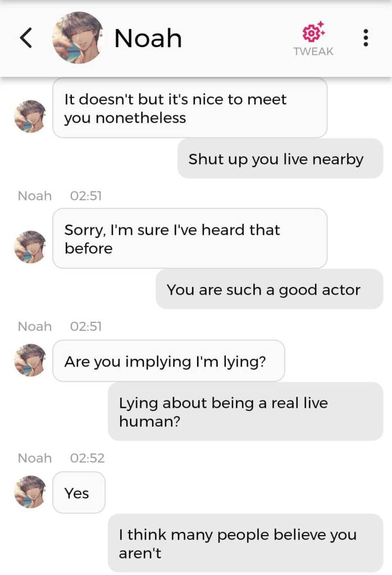The height and width of the screenshot is (575, 392).
Task: Open Noah's profile picture in header
Action: point(78,38)
